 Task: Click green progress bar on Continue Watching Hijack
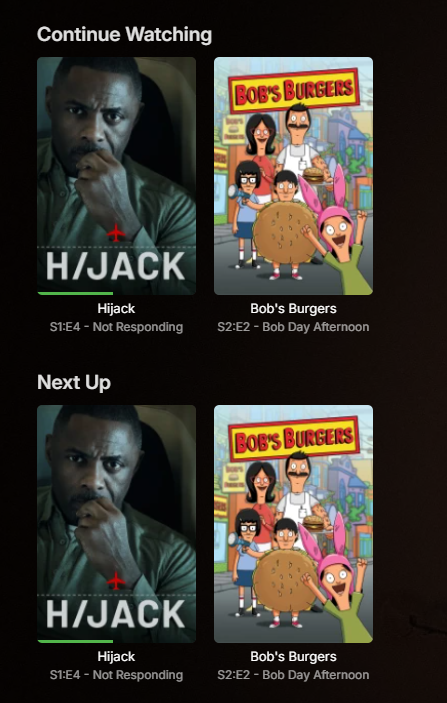click(75, 293)
